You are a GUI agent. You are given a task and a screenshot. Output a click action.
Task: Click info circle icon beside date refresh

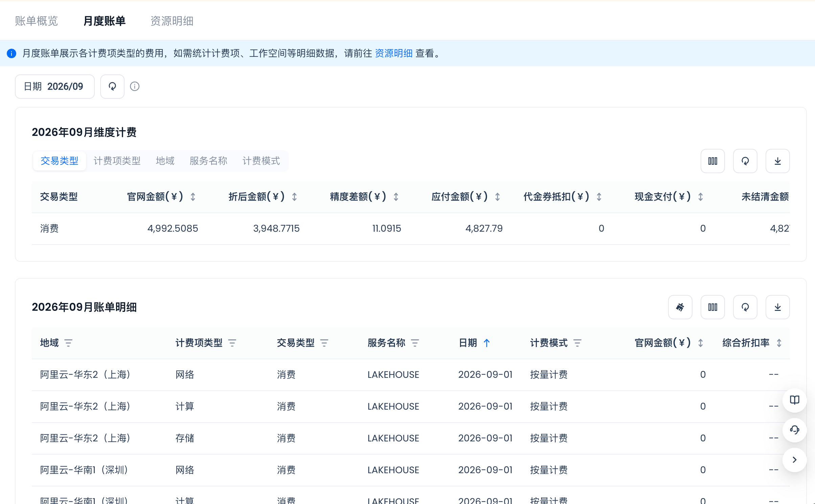135,87
